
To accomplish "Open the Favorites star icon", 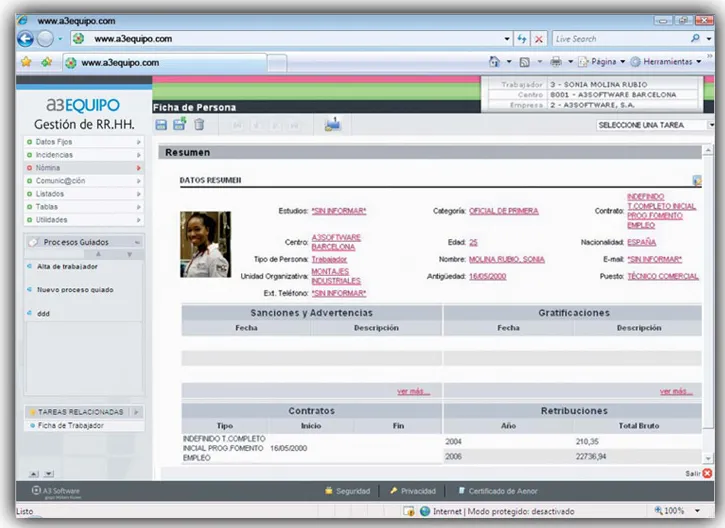I will 26,61.
